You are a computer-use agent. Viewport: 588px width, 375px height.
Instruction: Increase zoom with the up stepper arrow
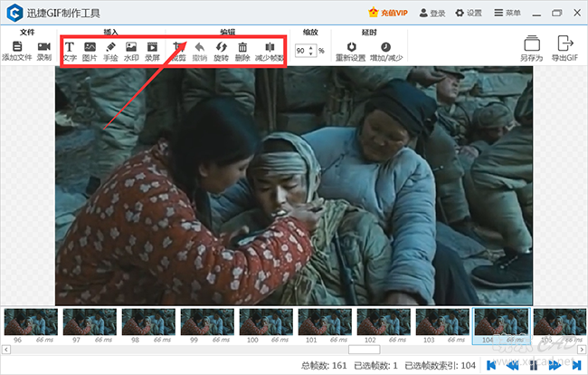pyautogui.click(x=311, y=48)
